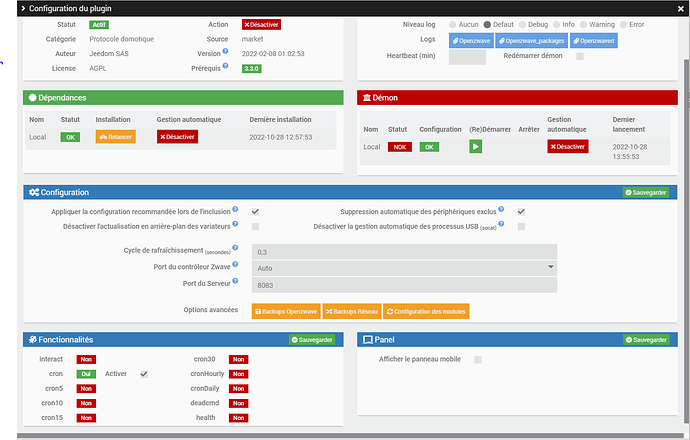Click help icon for recommended configuration on inclusion
This screenshot has height=440, width=690.
coord(235,209)
